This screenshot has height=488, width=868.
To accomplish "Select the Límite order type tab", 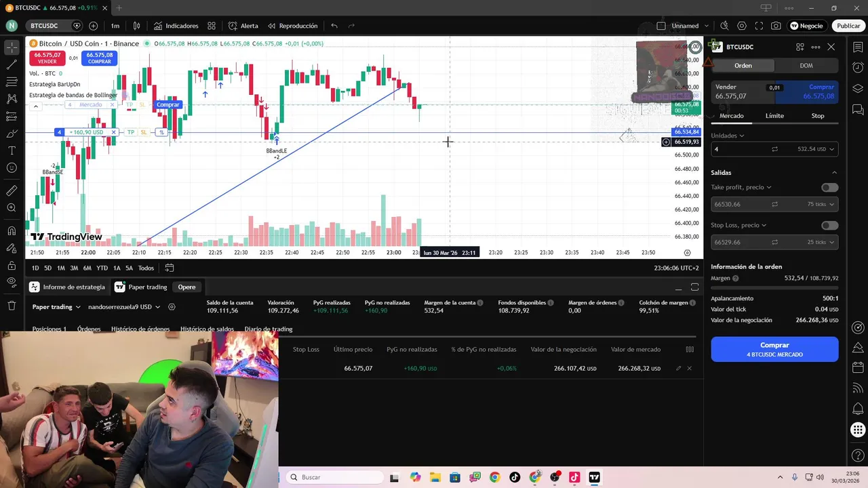I will 774,116.
